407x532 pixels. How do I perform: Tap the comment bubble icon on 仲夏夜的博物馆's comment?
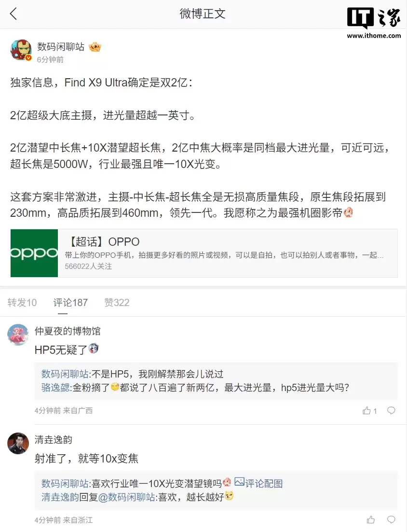pos(391,410)
